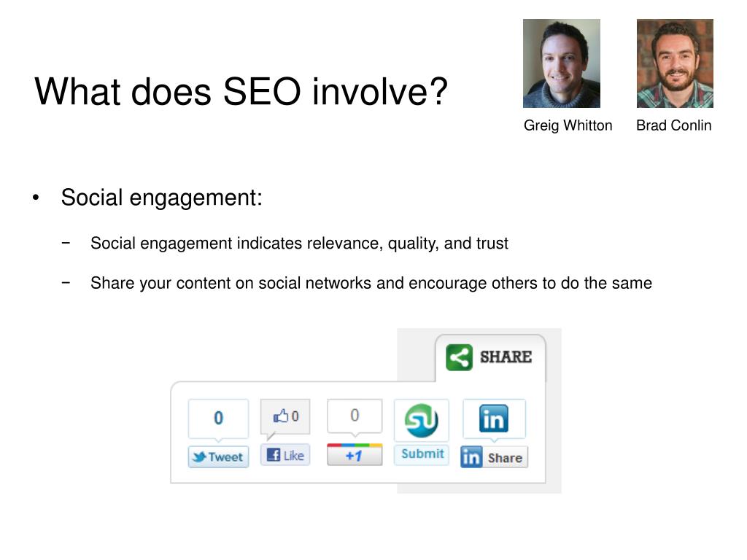Click the Tweet count bubble showing 0

(x=218, y=418)
